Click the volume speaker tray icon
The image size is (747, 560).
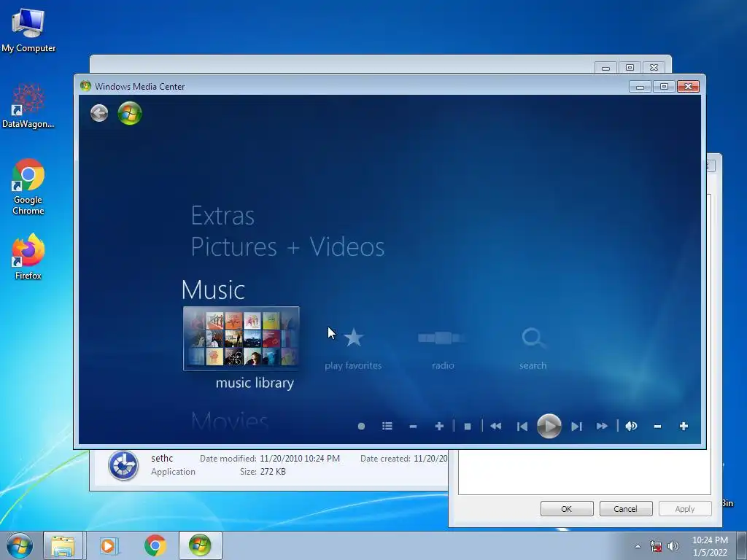coord(673,546)
